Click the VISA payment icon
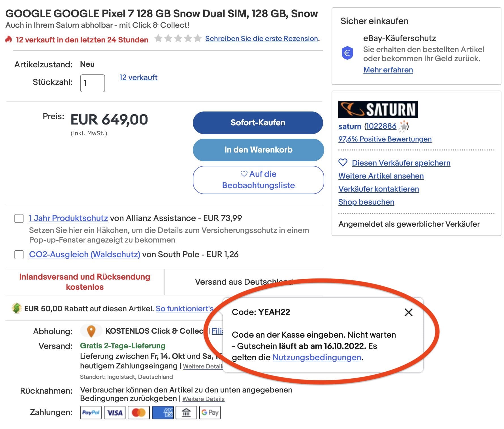504x429 pixels. 115,413
